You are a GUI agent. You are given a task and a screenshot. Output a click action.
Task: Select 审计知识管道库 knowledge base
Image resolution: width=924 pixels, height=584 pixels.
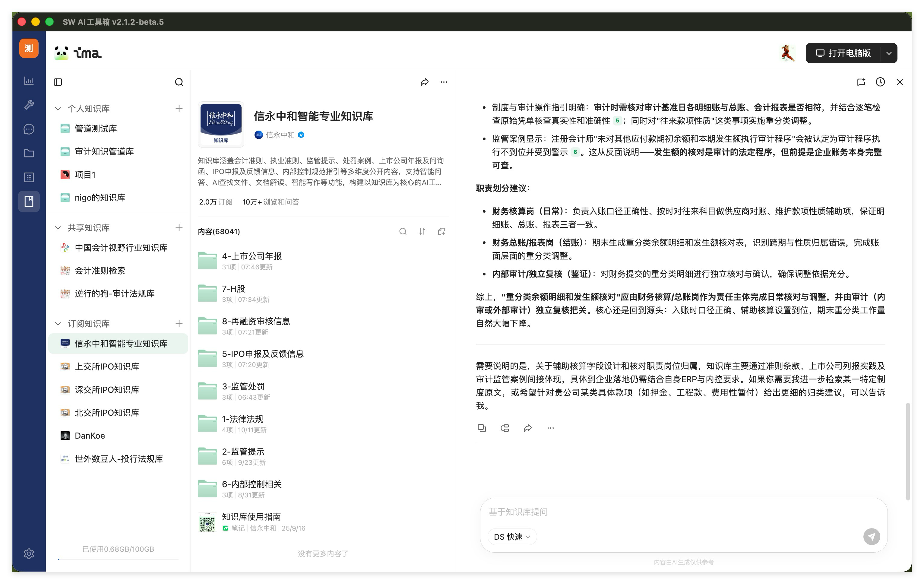click(118, 151)
